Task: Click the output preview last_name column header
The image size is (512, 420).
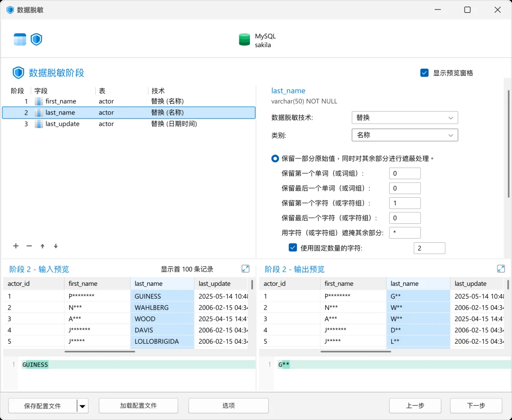Action: click(x=418, y=283)
